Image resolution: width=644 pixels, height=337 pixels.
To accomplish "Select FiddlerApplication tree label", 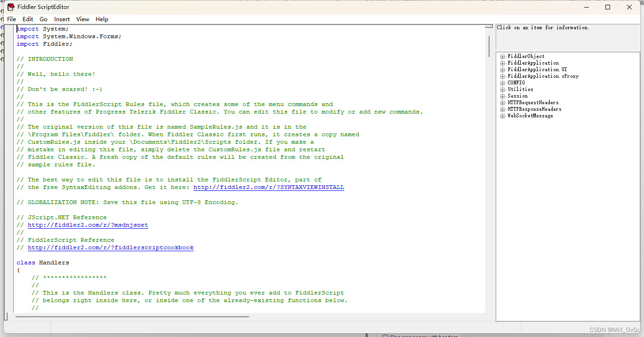I will click(533, 63).
